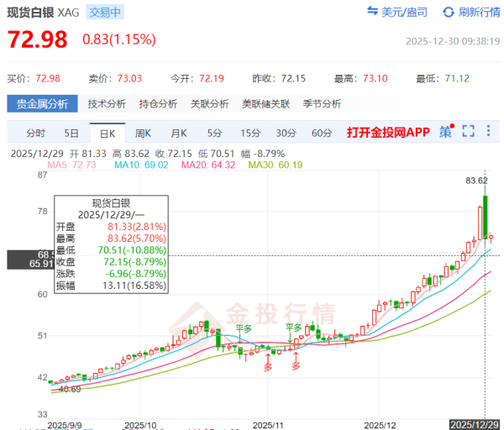Click the 65.91 crosshair price label
This screenshot has width=504, height=430.
click(41, 264)
